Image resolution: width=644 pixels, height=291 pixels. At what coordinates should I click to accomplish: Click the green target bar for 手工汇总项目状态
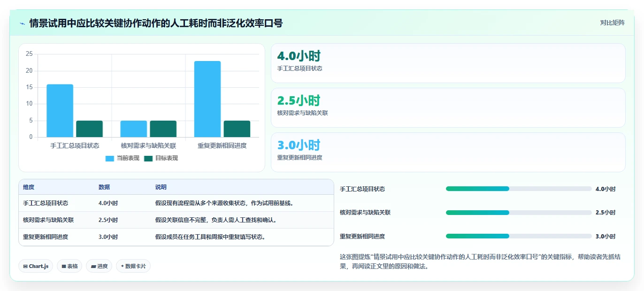(89, 129)
